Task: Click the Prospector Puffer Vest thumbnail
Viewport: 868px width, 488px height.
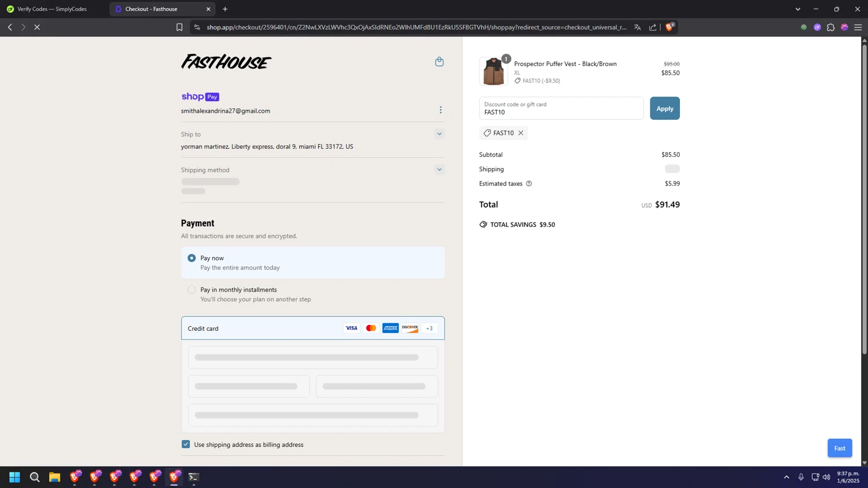Action: pos(494,72)
